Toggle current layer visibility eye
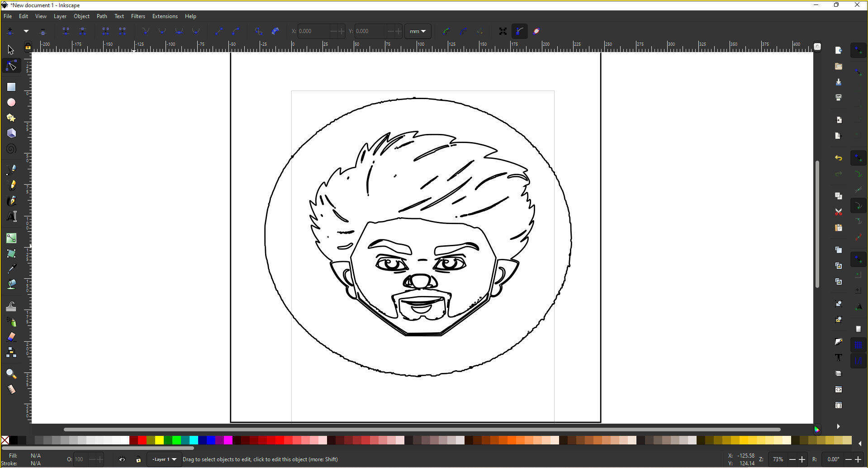Screen dimensions: 868x468 [x=122, y=459]
